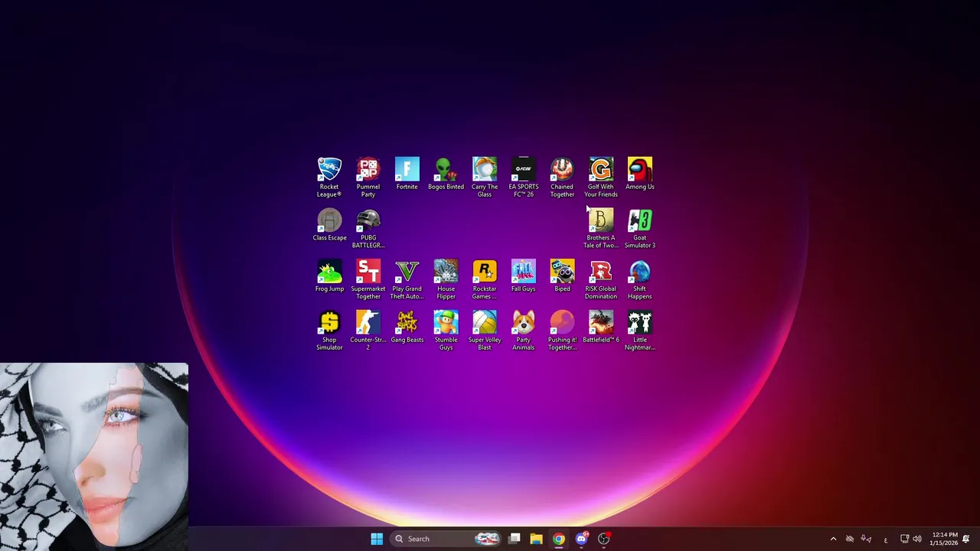Expand the hidden system tray icons

click(833, 539)
